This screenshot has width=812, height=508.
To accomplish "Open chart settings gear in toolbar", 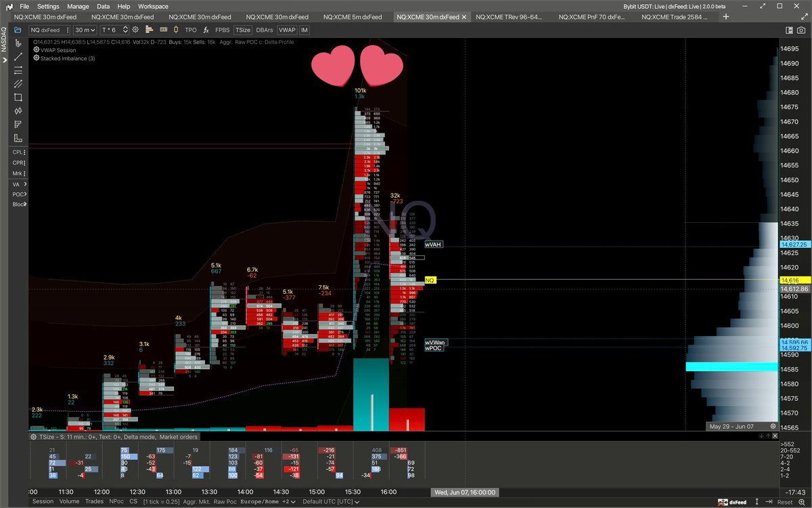I will (x=135, y=30).
